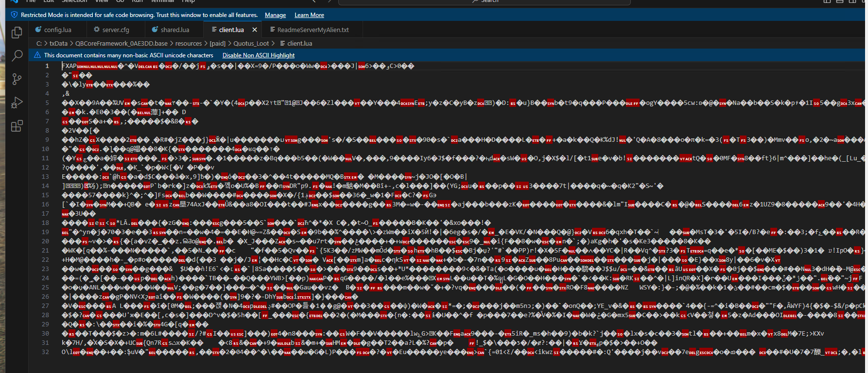Switch to the config.lua tab
Viewport: 868px width, 373px height.
click(57, 30)
